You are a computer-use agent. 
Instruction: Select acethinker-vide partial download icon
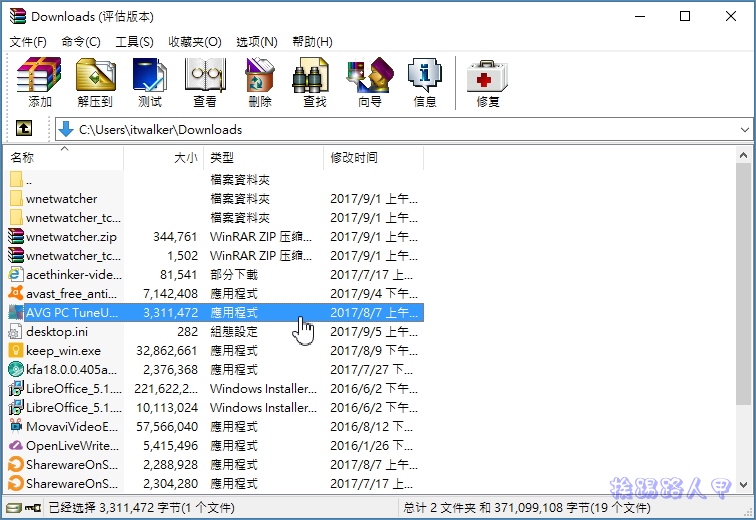15,274
